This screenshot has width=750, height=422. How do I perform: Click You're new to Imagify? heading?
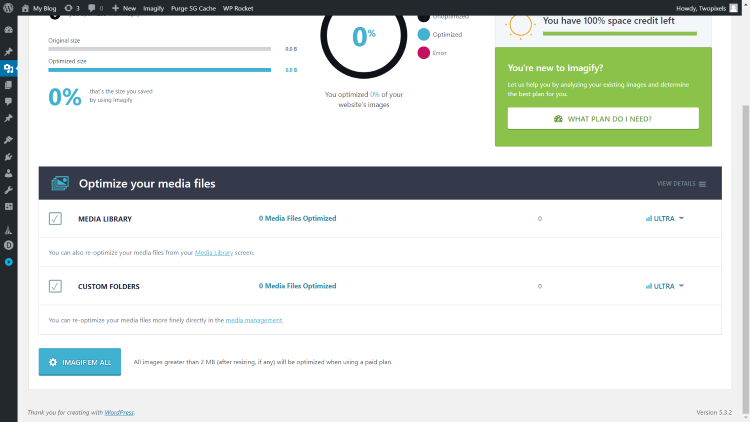[x=555, y=68]
